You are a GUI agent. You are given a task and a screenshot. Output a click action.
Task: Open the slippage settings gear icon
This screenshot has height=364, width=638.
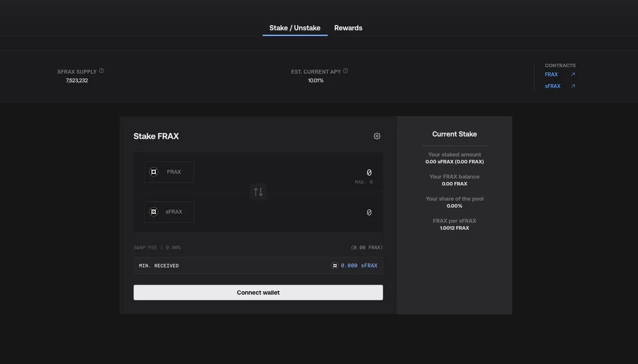[x=377, y=136]
